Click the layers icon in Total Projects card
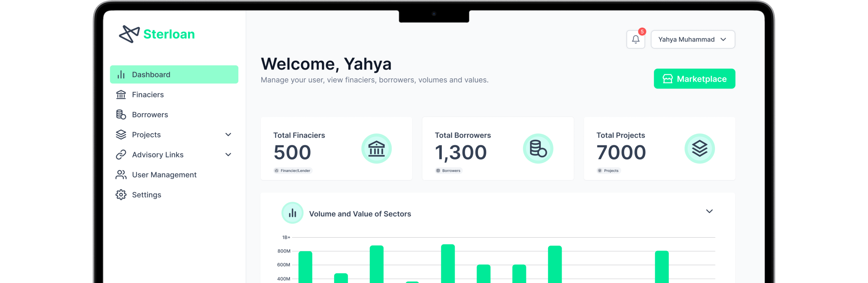 tap(700, 149)
